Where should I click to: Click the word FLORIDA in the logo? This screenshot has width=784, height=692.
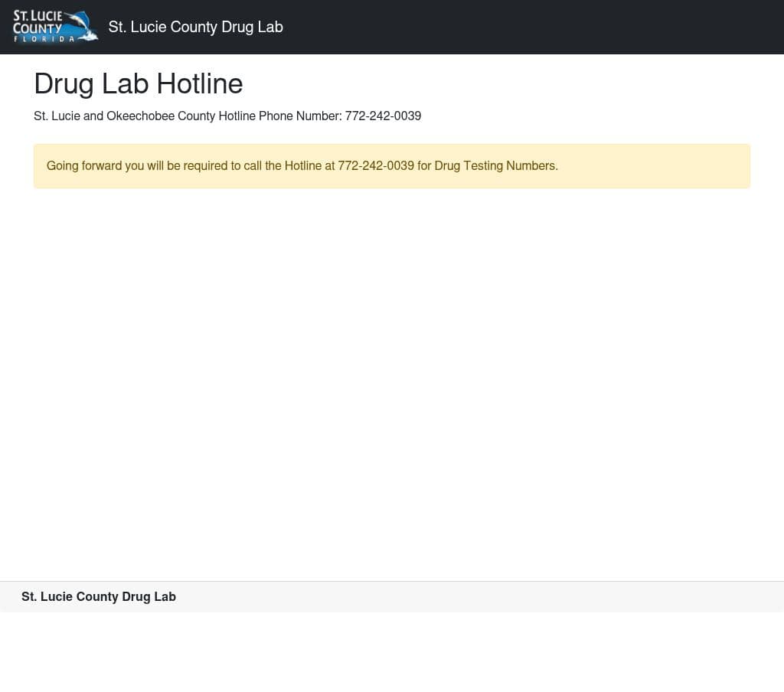pyautogui.click(x=44, y=39)
